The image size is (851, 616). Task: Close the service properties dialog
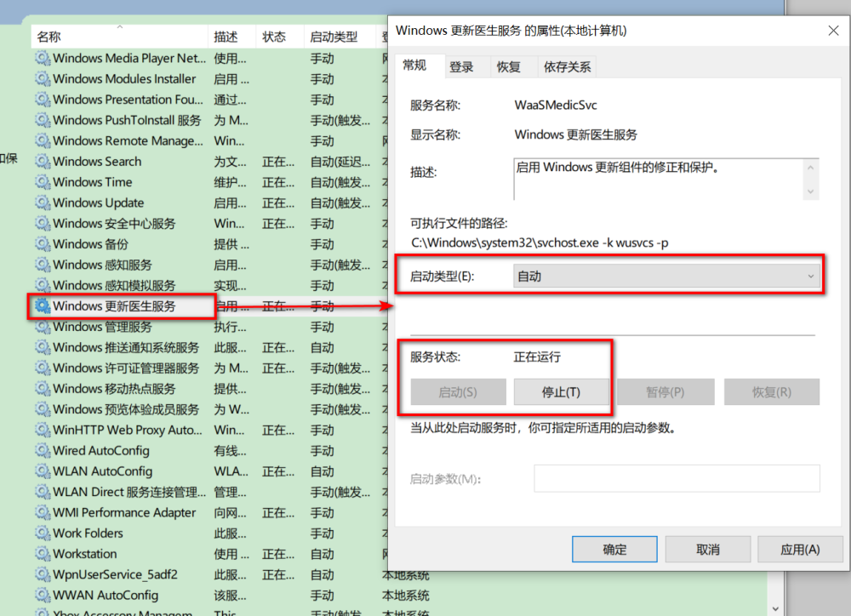[834, 31]
